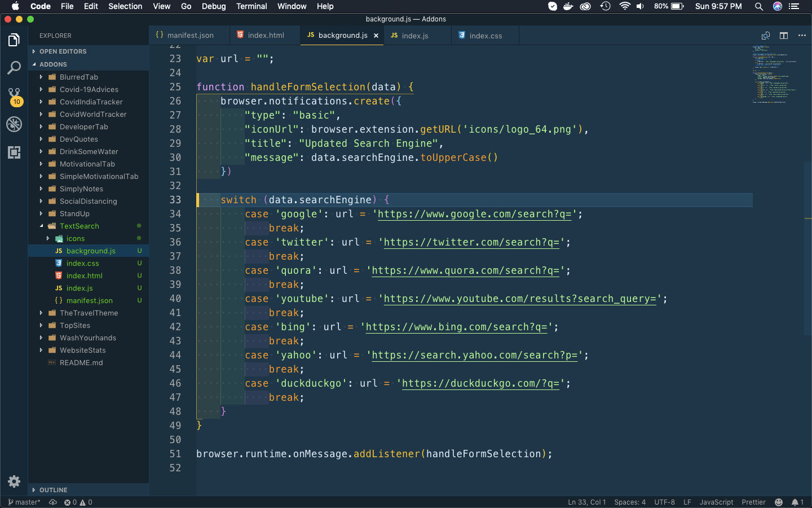This screenshot has height=508, width=812.
Task: Open the Terminal menu
Action: tap(251, 6)
